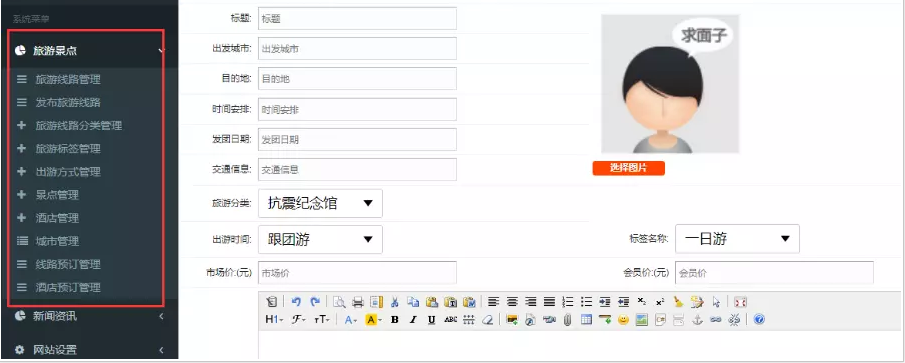The width and height of the screenshot is (905, 363).
Task: Erase formatting with the eraser icon
Action: (x=488, y=319)
